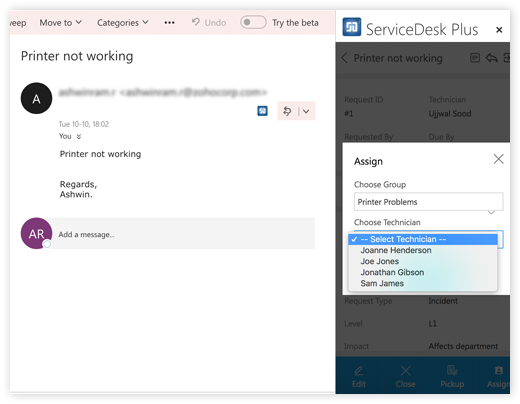This screenshot has width=520, height=404.
Task: Click the Affects department impact value
Action: (463, 346)
